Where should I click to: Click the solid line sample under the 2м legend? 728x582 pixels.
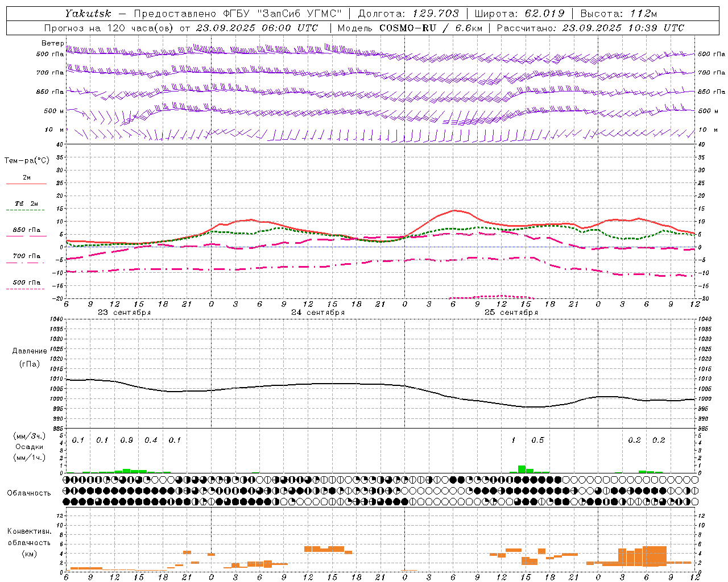click(26, 184)
